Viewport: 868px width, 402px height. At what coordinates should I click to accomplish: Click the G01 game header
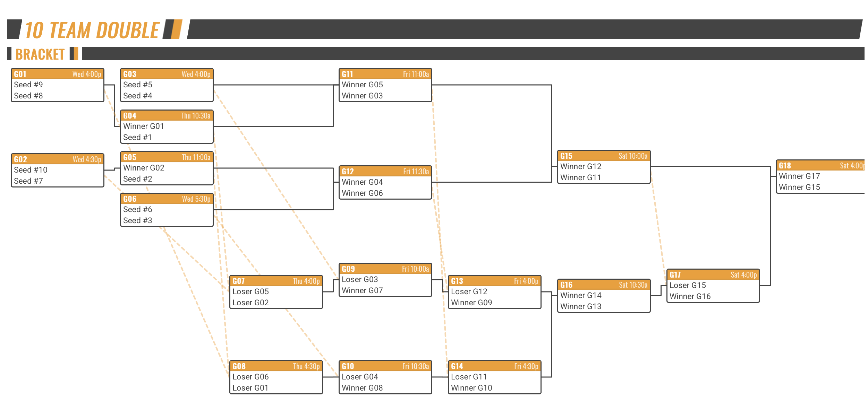58,74
